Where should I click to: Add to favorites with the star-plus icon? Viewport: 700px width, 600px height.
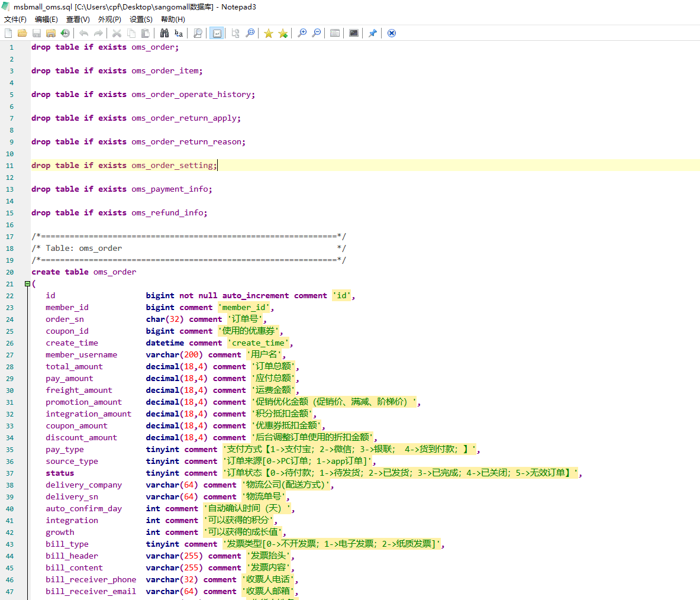[x=283, y=33]
